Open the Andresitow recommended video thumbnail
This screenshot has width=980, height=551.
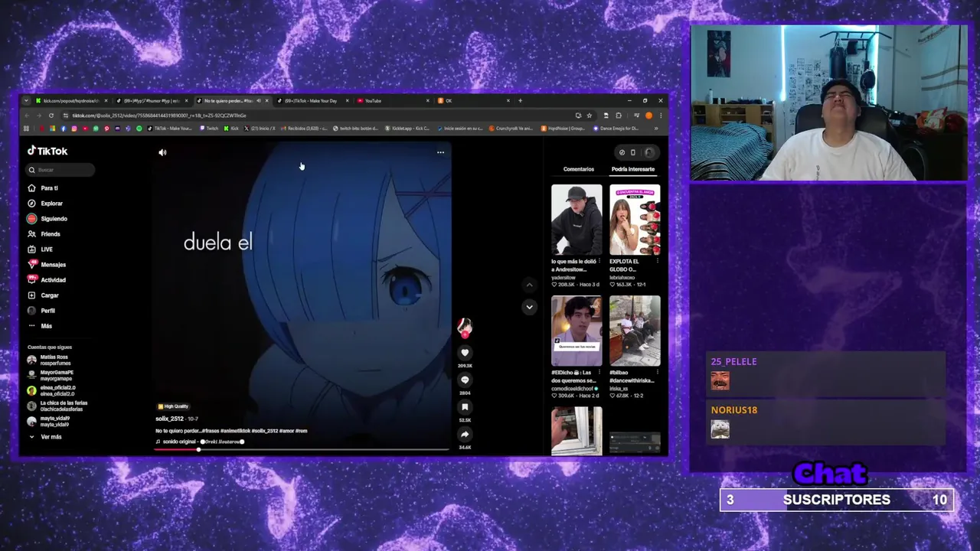577,220
